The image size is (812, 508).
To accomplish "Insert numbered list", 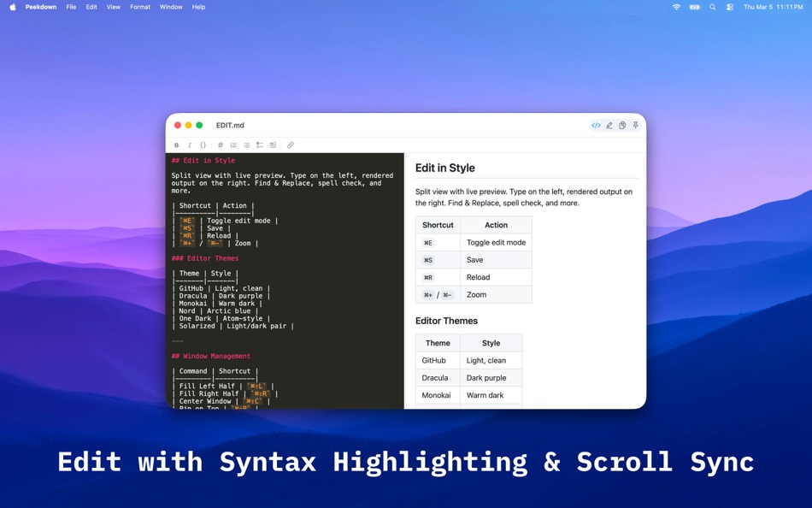I will pos(233,145).
